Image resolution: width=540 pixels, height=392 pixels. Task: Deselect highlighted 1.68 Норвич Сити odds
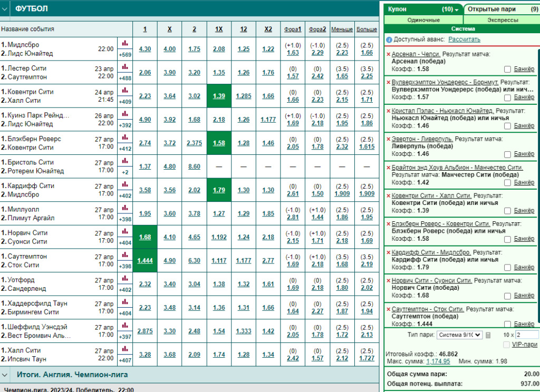(x=145, y=237)
